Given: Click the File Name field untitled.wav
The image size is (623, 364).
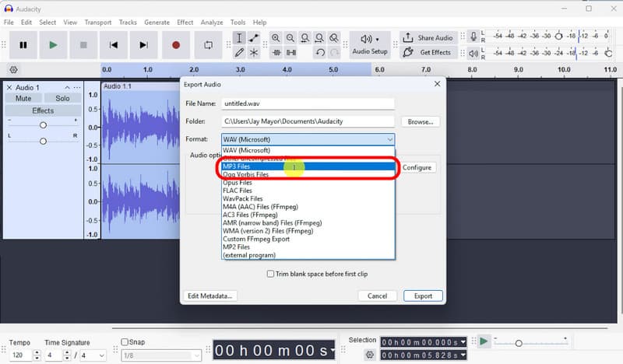Looking at the screenshot, I should [x=308, y=103].
